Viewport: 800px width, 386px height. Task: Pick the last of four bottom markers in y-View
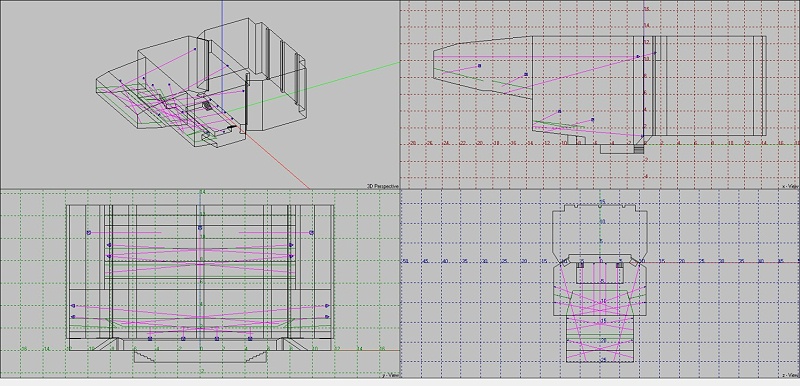(250, 339)
